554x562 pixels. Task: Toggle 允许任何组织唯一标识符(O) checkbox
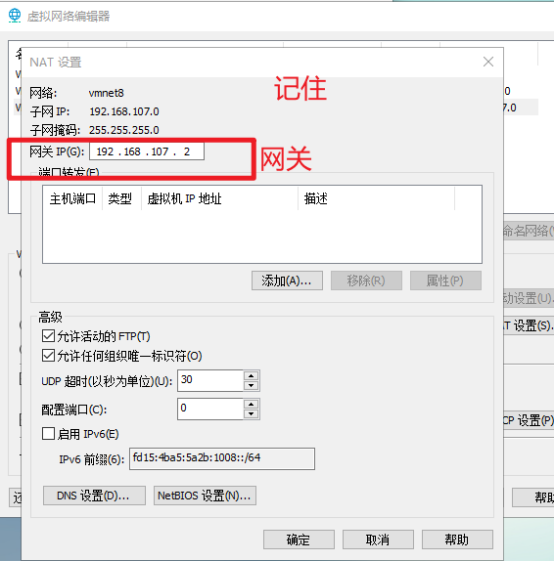tap(48, 356)
